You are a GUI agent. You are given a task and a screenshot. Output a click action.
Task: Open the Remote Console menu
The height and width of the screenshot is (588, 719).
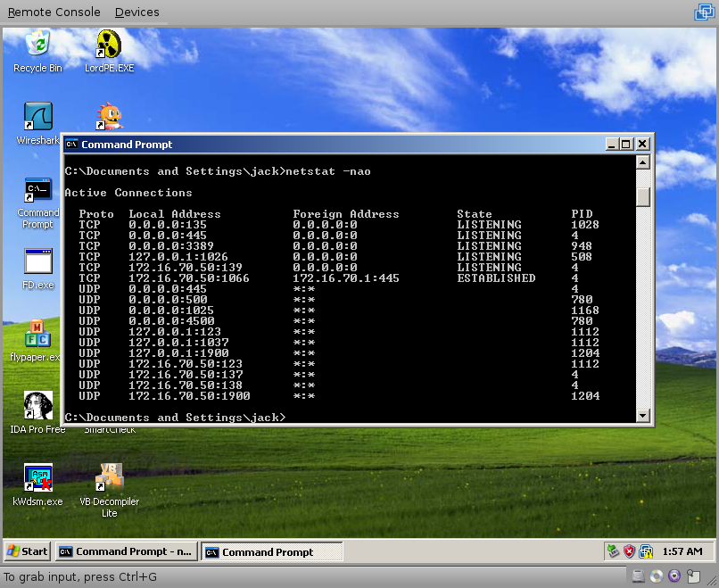tap(54, 12)
